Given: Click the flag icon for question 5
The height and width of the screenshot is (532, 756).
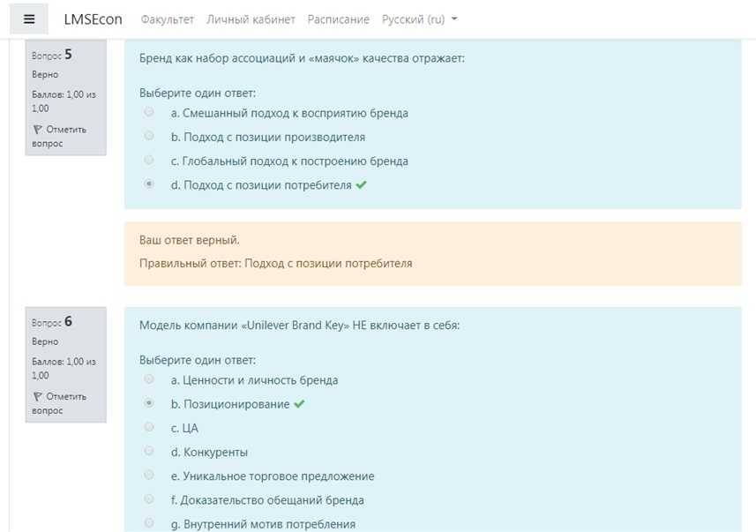Looking at the screenshot, I should tap(37, 130).
